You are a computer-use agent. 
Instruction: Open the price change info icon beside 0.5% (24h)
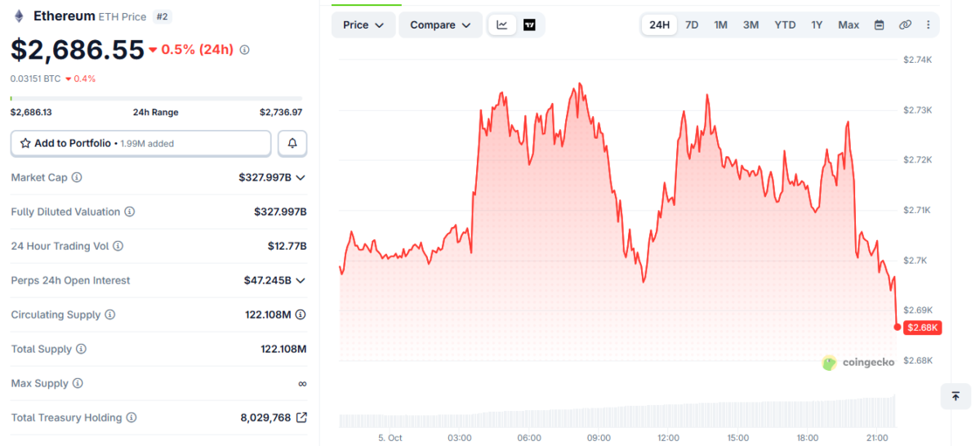pyautogui.click(x=244, y=50)
